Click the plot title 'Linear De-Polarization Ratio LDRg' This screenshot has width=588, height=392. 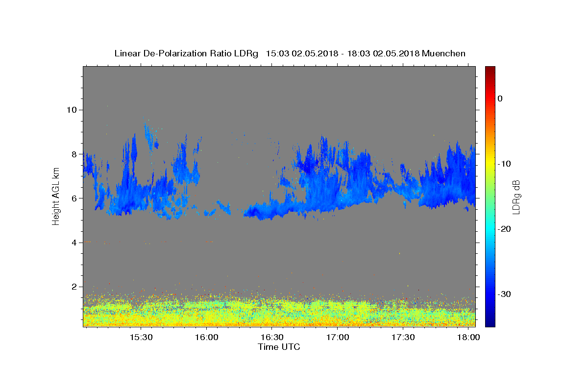tap(186, 53)
